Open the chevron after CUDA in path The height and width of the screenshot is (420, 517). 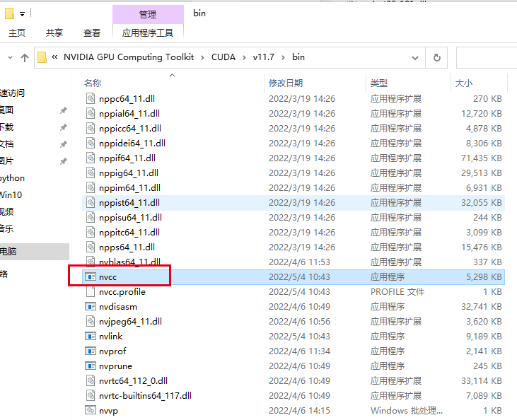244,58
